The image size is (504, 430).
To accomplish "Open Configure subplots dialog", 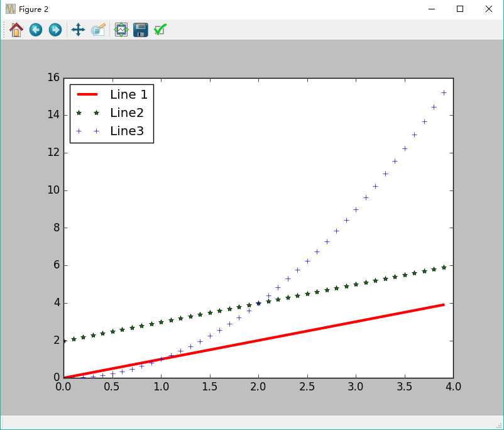I will (121, 30).
